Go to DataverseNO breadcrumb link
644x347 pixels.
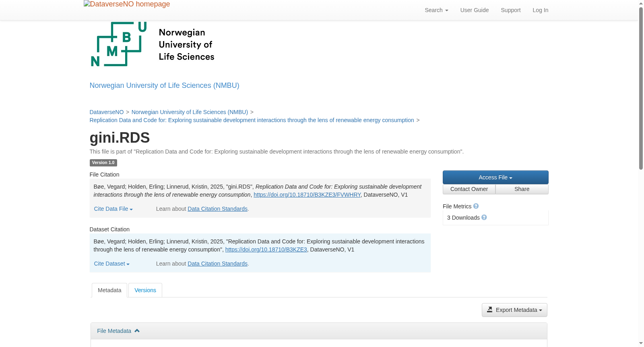click(x=107, y=112)
